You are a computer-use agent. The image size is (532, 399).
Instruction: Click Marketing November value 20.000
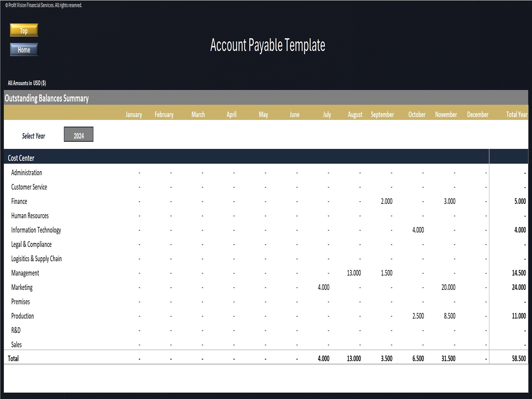[x=448, y=288]
